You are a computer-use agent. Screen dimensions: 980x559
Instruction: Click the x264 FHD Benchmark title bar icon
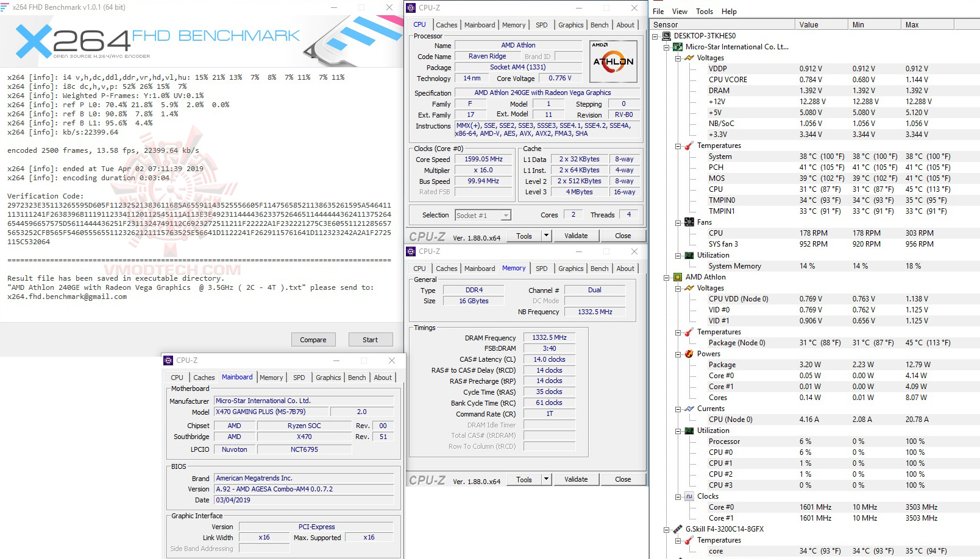coord(5,7)
